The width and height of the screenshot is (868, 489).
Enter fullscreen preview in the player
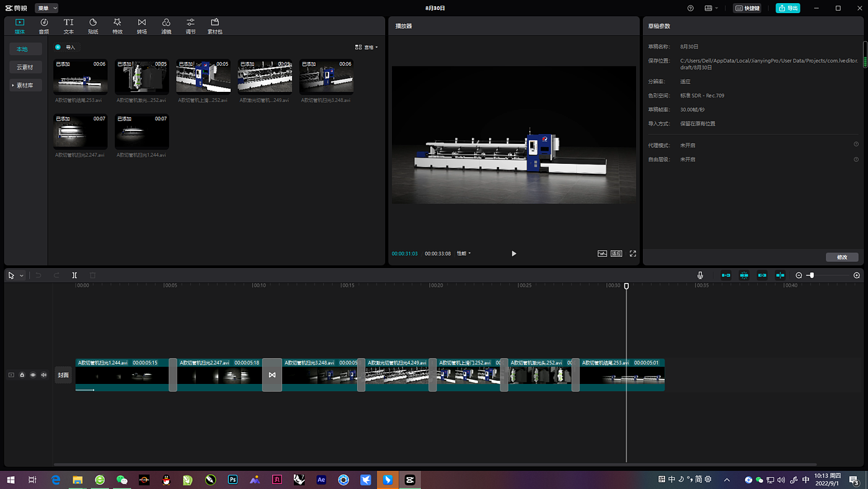(x=633, y=254)
